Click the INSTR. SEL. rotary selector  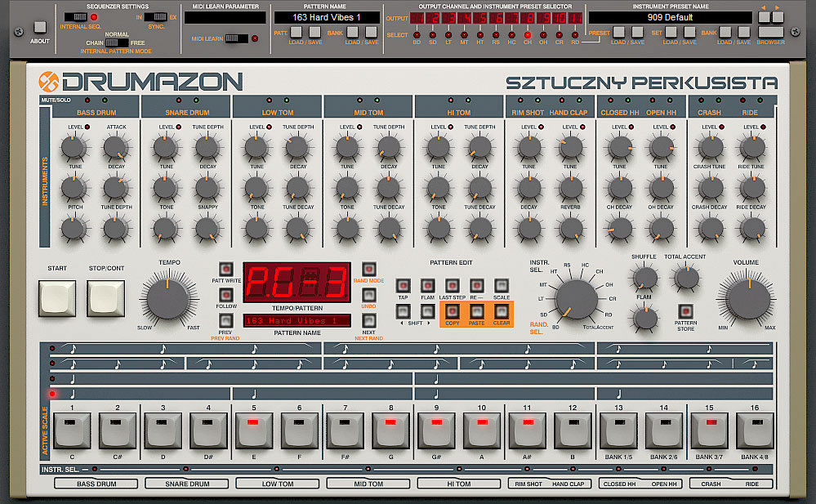coord(576,300)
